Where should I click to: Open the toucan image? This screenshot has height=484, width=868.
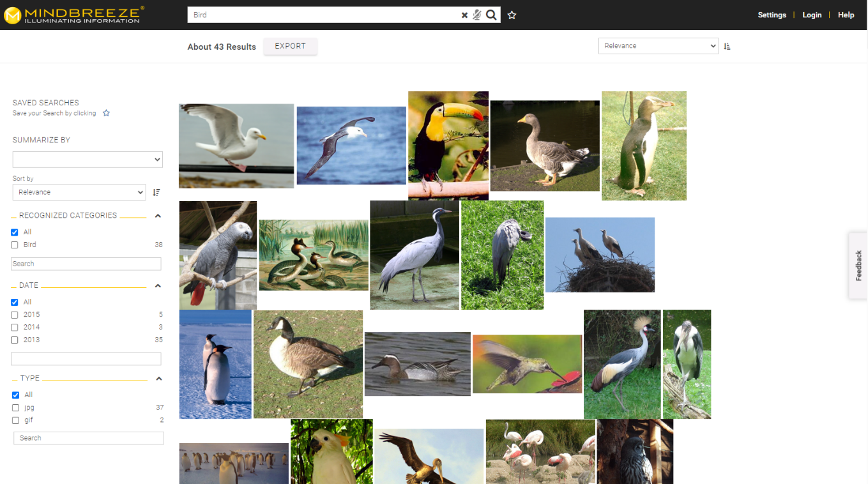(448, 146)
